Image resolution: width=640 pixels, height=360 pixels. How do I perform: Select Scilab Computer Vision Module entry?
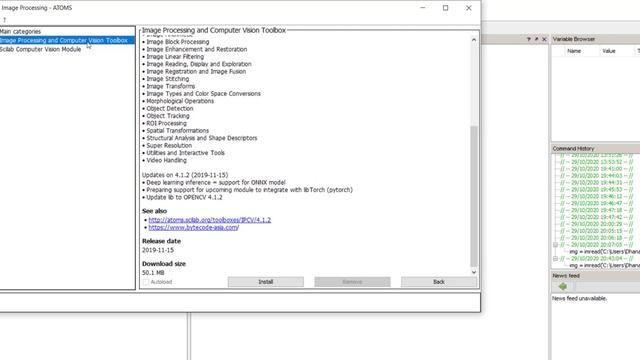click(40, 49)
